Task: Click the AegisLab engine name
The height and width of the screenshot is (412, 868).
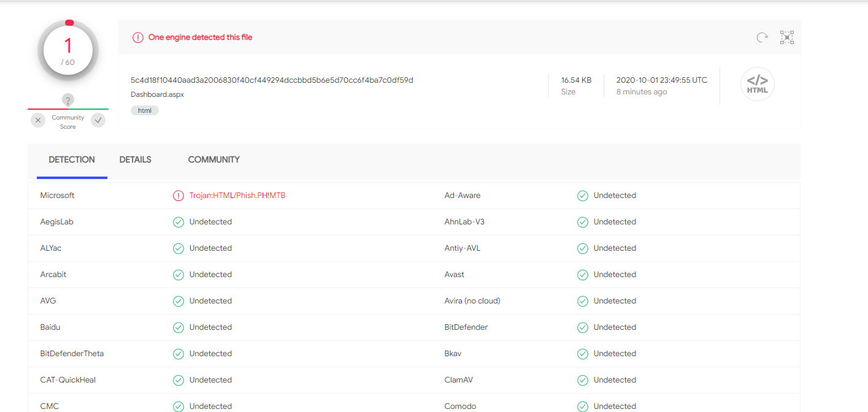Action: pos(57,222)
